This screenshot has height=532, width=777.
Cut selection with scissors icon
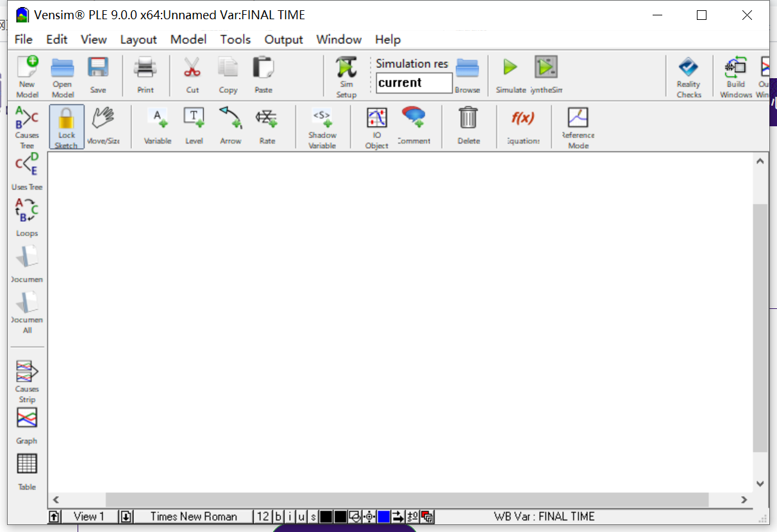pyautogui.click(x=192, y=75)
